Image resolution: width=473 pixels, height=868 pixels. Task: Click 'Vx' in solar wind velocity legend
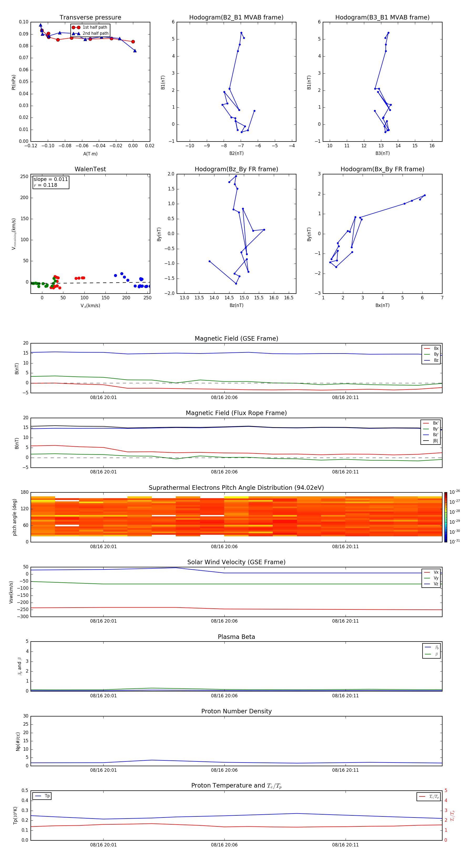point(436,573)
